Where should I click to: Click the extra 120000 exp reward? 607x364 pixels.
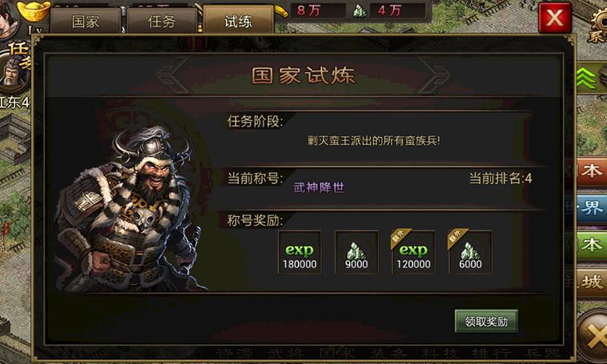pyautogui.click(x=413, y=253)
